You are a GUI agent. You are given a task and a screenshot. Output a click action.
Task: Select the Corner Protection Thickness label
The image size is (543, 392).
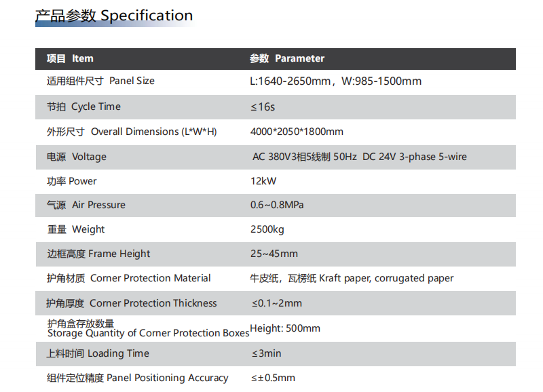coord(132,303)
